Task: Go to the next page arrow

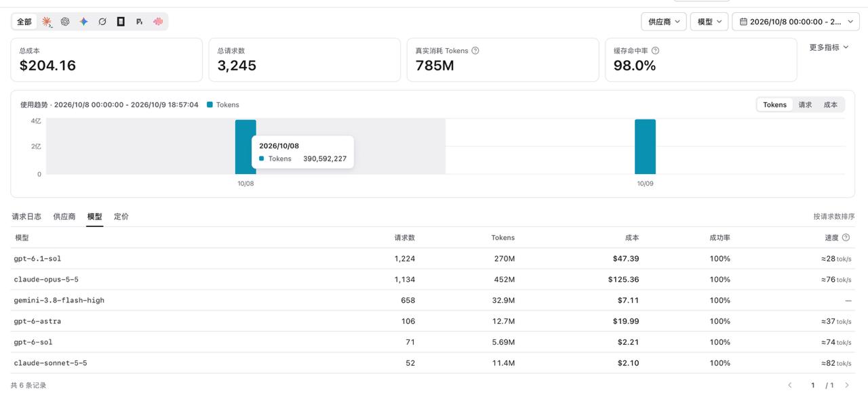Action: coord(847,385)
